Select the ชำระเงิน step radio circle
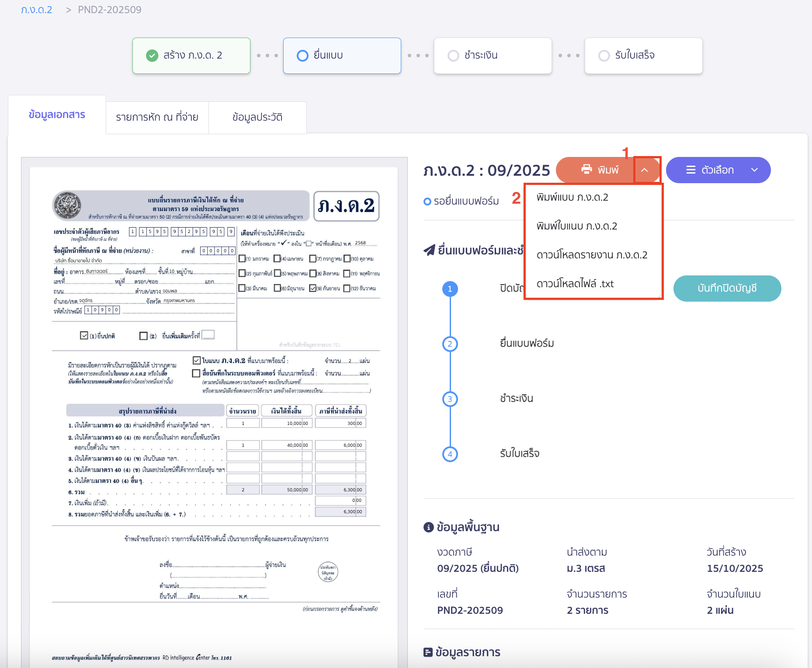The width and height of the screenshot is (812, 668). tap(453, 56)
